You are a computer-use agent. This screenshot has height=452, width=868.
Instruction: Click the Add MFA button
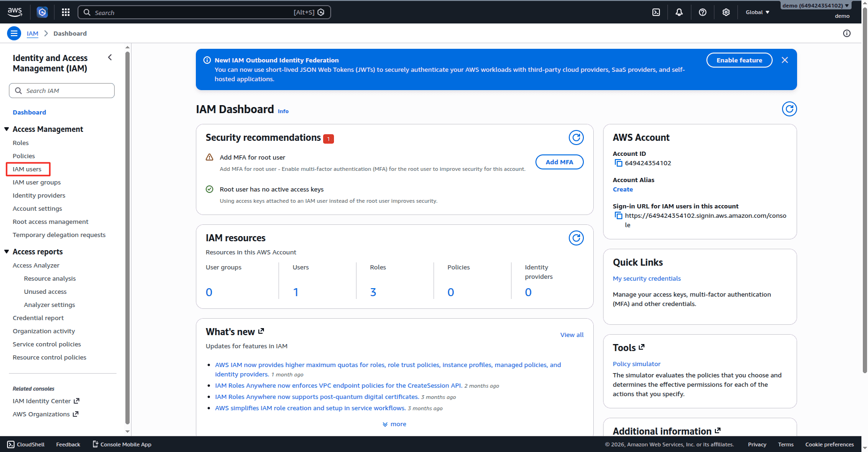559,162
